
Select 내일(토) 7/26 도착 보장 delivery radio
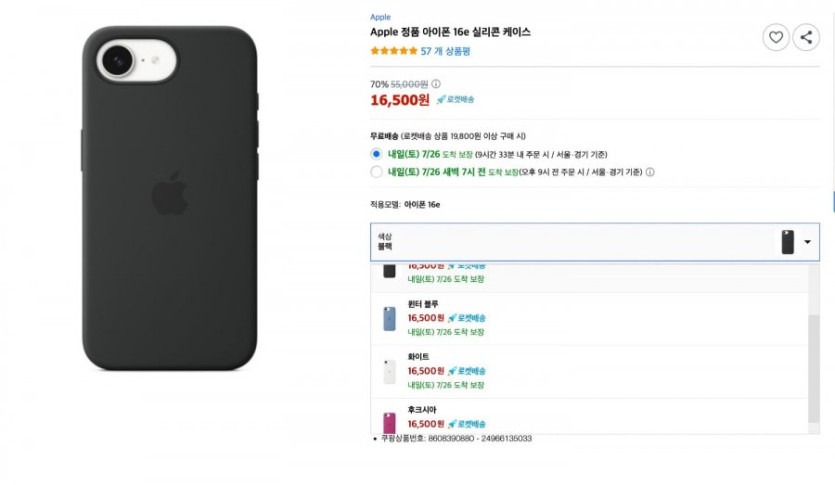[x=376, y=154]
